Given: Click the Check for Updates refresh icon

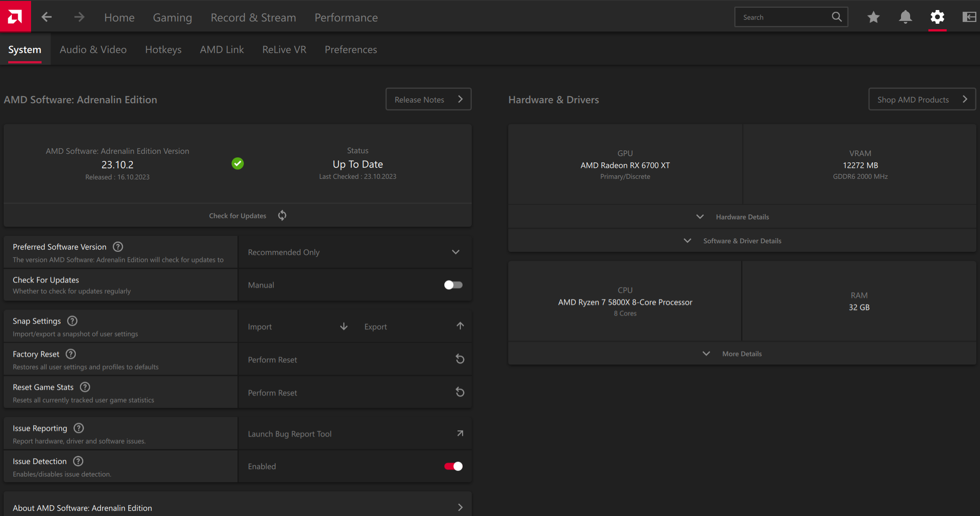Looking at the screenshot, I should pyautogui.click(x=282, y=215).
